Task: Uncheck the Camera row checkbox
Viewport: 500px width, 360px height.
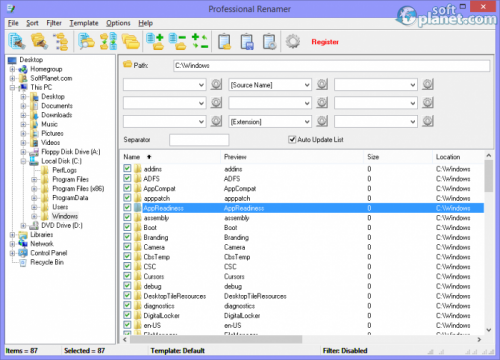Action: point(127,246)
